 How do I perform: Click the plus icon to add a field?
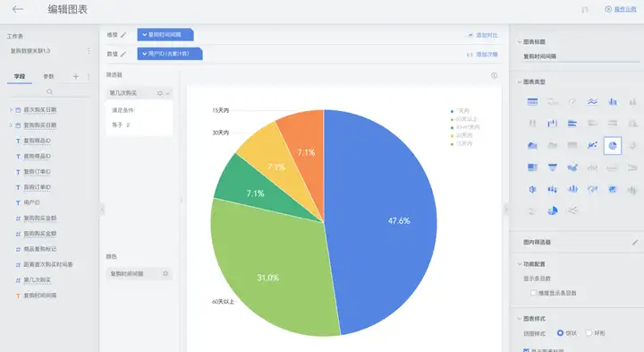(75, 76)
